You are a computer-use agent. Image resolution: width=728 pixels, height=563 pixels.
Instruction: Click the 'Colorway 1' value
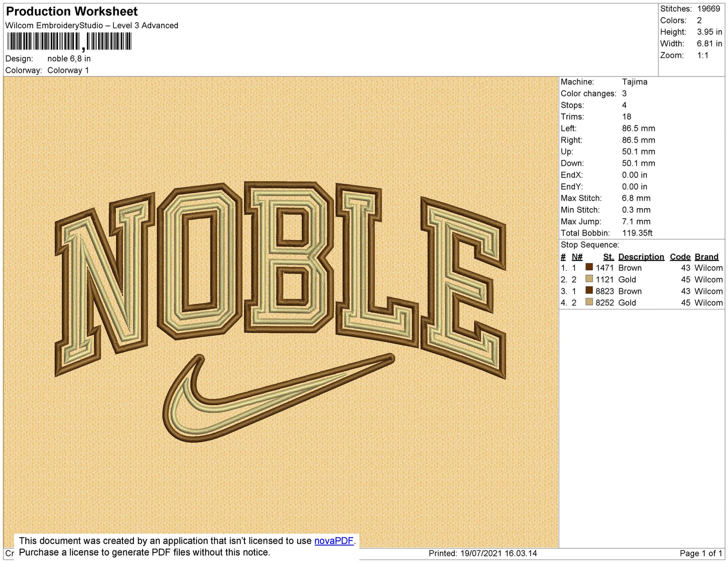pos(68,70)
